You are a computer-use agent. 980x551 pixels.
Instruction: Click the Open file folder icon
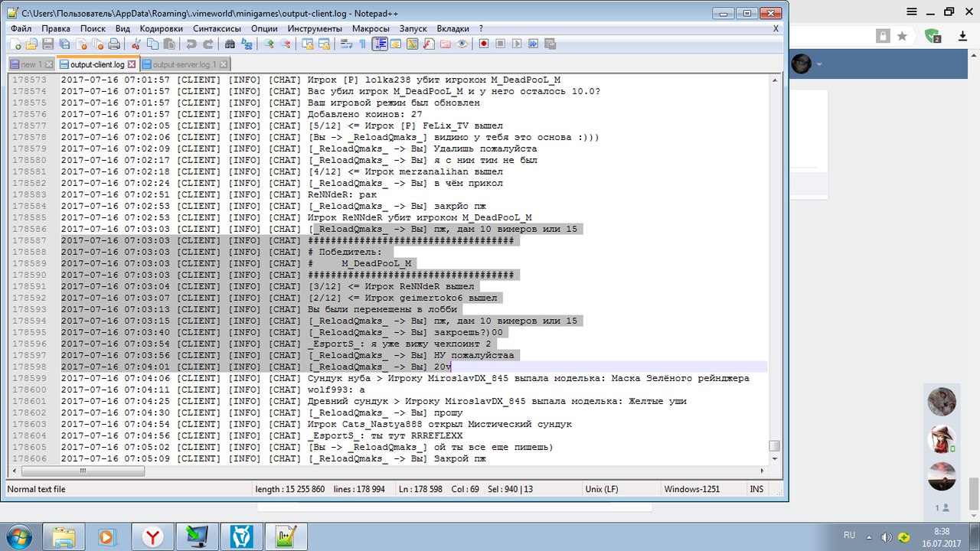[x=31, y=44]
